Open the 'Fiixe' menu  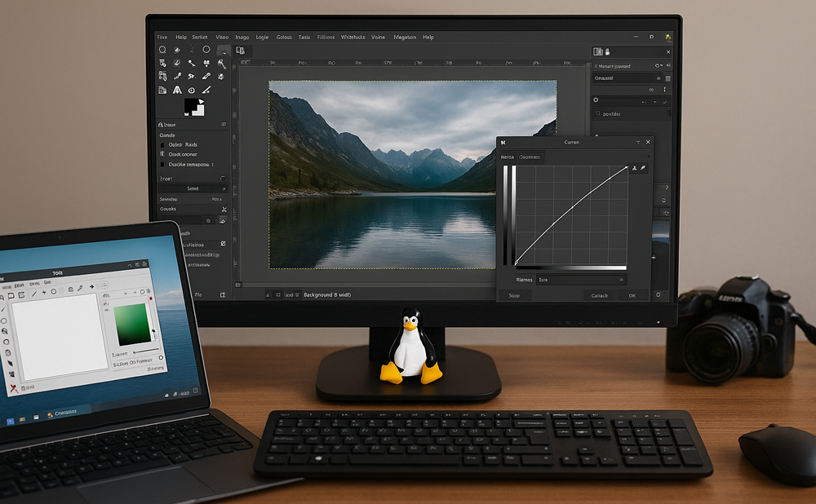162,38
